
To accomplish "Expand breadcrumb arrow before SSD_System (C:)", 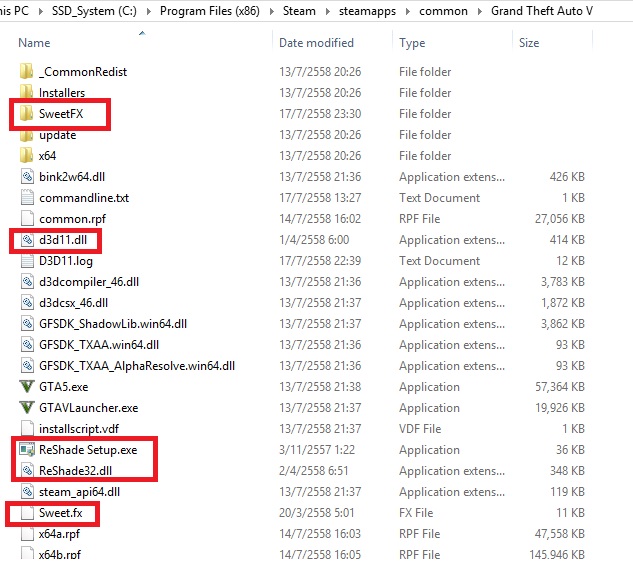I will pos(40,11).
